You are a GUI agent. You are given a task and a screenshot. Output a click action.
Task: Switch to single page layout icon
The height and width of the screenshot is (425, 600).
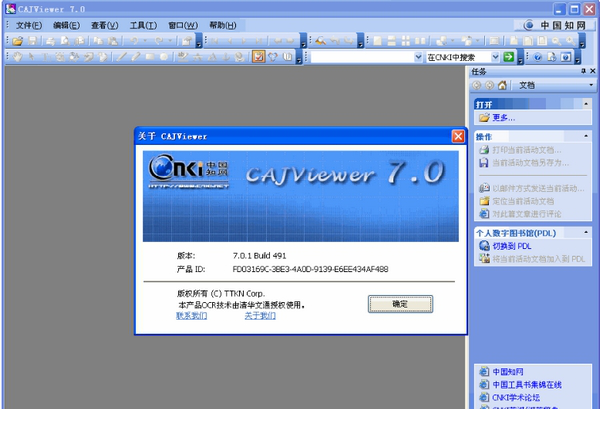[x=377, y=41]
